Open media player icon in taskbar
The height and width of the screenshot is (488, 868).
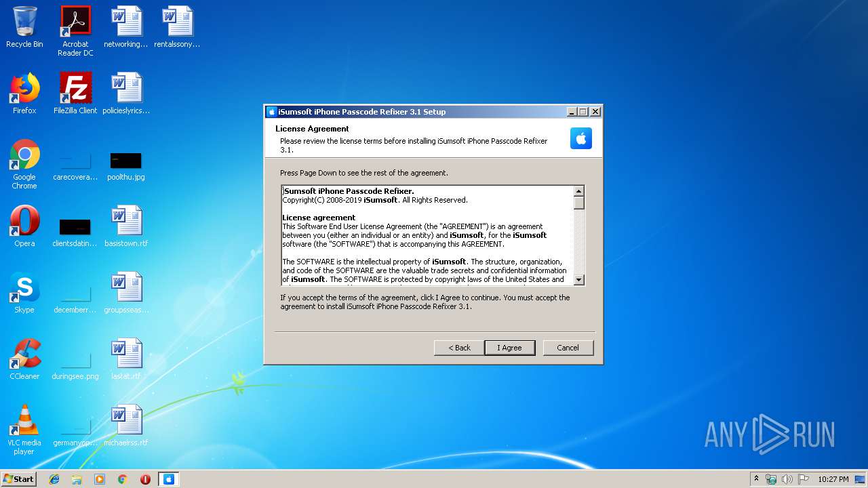[100, 479]
